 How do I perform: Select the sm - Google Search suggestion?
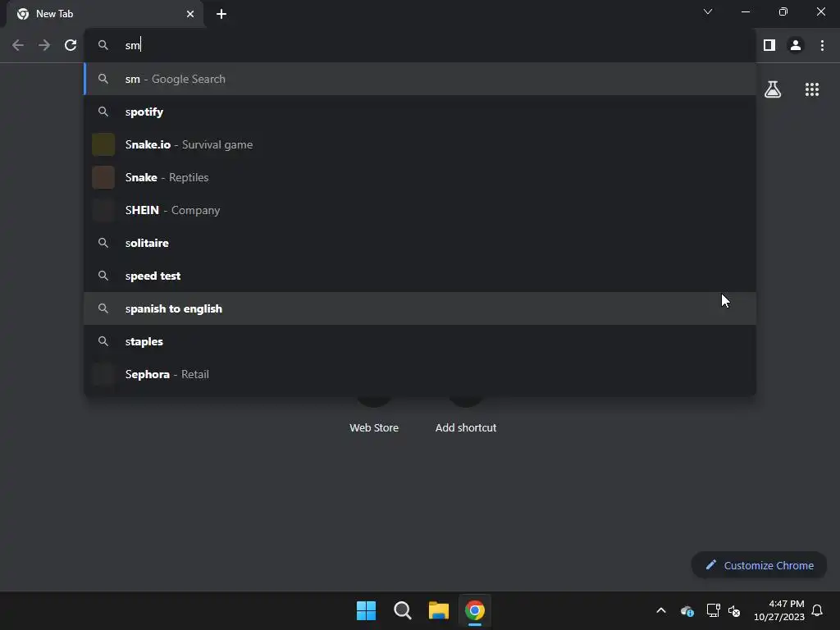[420, 79]
